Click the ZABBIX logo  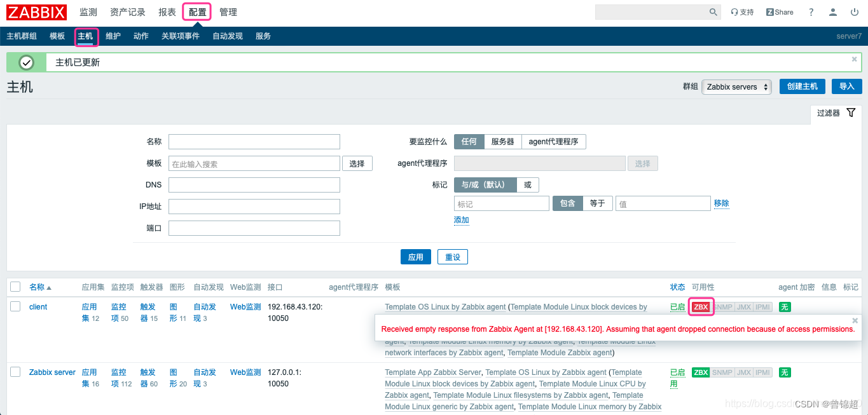pyautogui.click(x=36, y=12)
